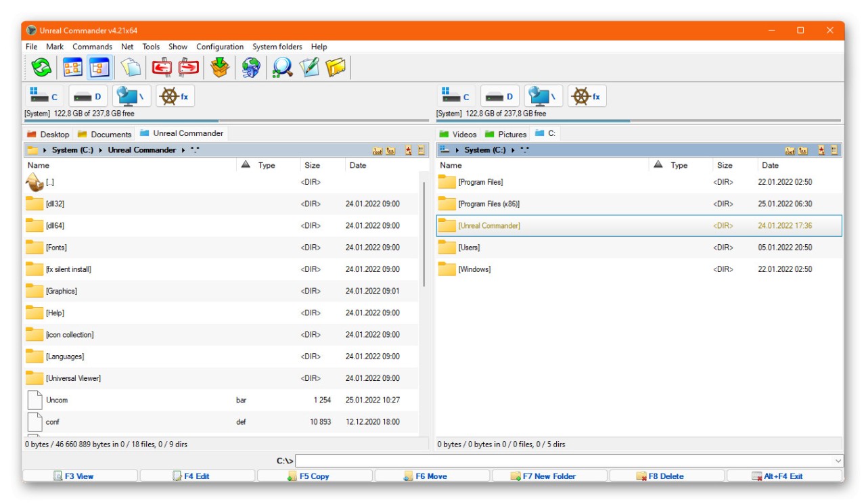Click the notepad with pencil toolbar icon
This screenshot has height=504, width=866.
[309, 68]
